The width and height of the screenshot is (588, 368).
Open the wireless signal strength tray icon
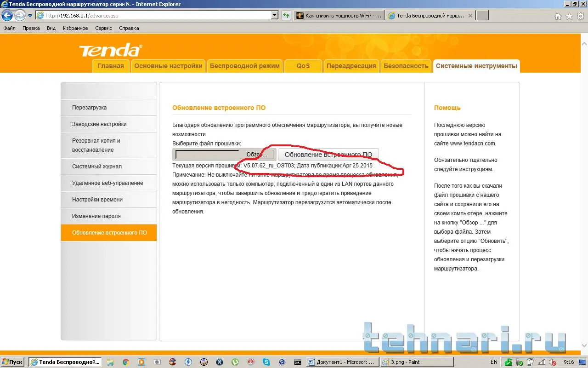[x=542, y=362]
